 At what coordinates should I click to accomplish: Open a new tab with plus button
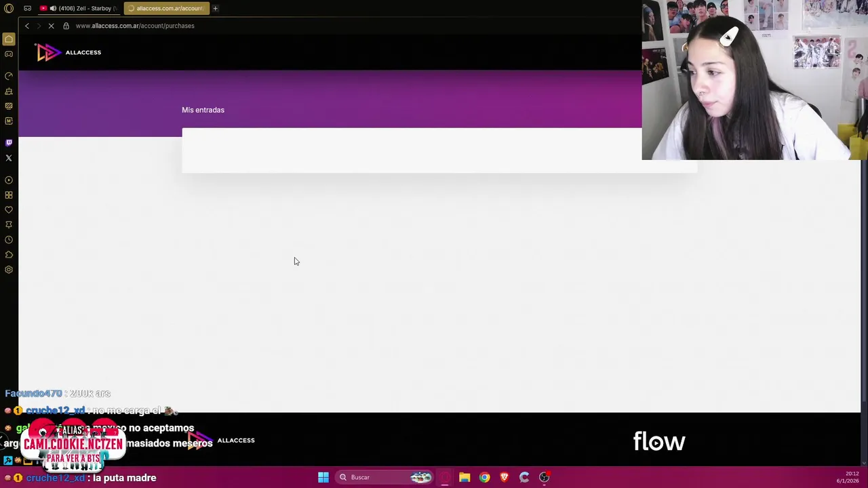pos(215,8)
